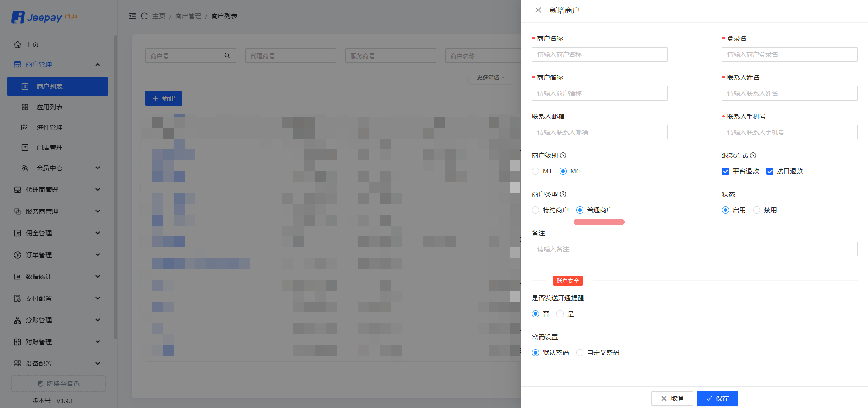The width and height of the screenshot is (868, 408).
Task: Click the help icon next to 退款方式
Action: point(753,155)
